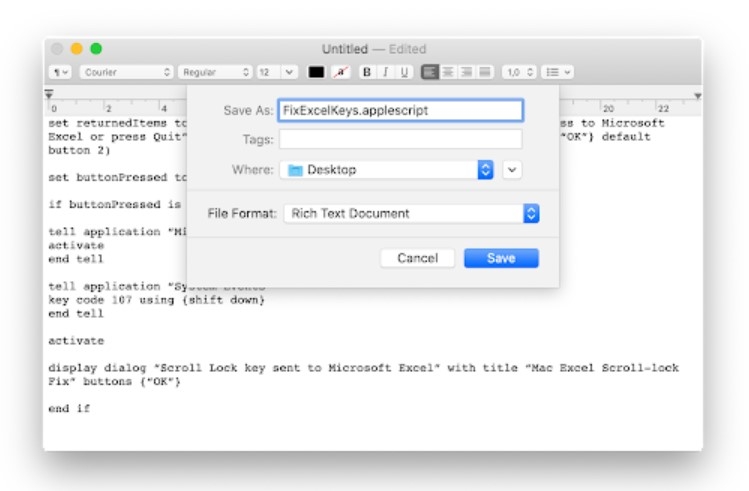Align text right
The width and height of the screenshot is (749, 491).
pyautogui.click(x=466, y=72)
